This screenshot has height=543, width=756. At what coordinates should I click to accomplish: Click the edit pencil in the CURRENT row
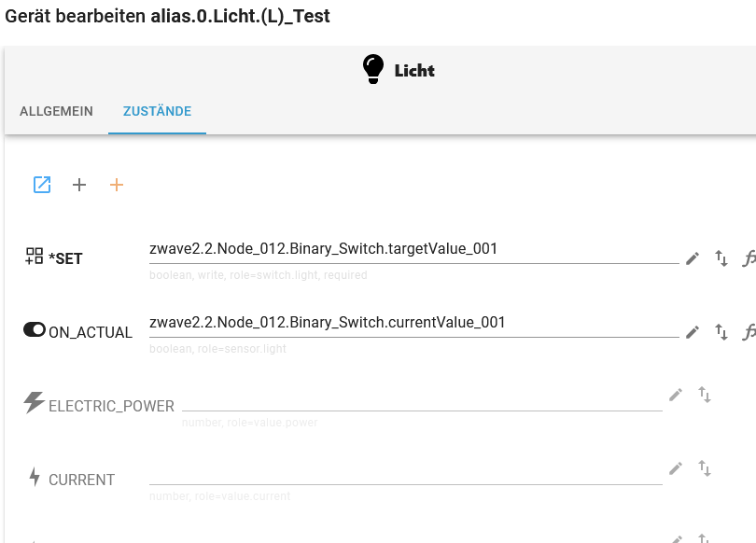point(677,468)
